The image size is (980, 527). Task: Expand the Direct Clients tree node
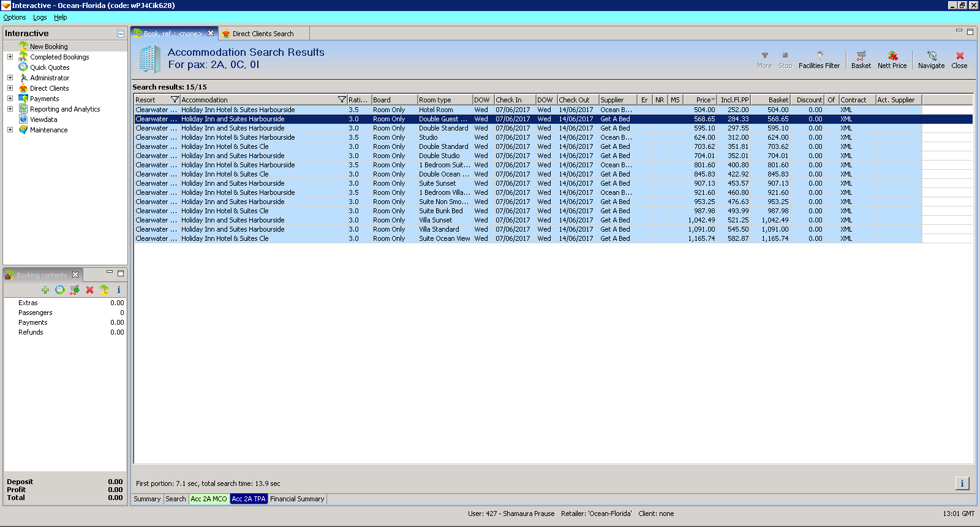click(x=10, y=88)
